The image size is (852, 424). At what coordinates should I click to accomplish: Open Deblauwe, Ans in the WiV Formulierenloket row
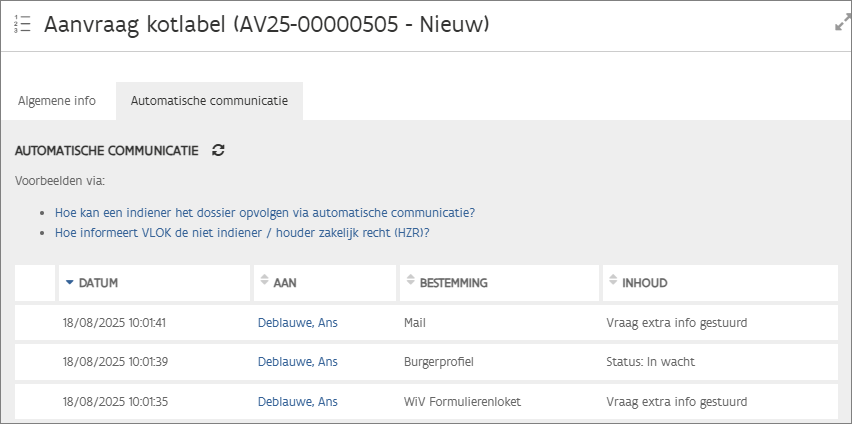point(297,402)
